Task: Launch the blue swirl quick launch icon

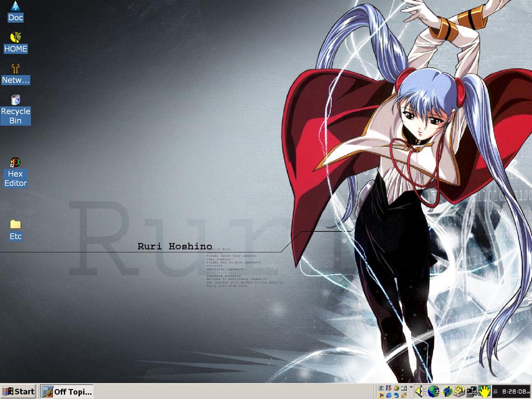Action: click(396, 395)
